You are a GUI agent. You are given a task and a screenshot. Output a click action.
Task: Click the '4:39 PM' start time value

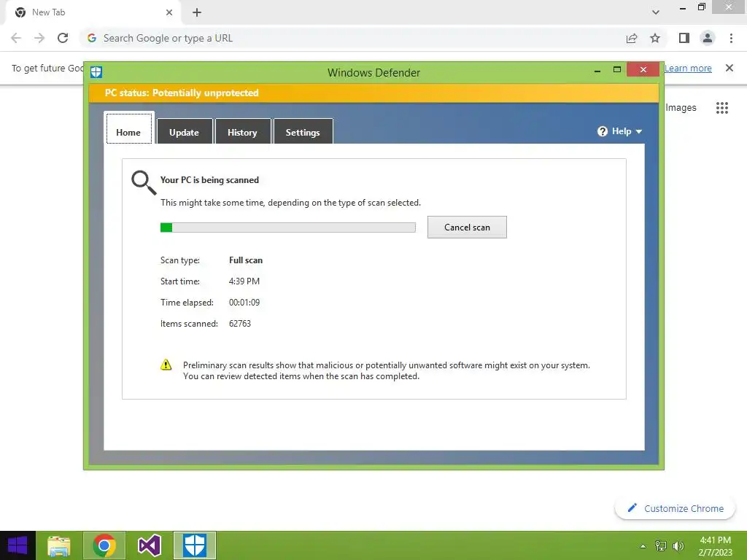pyautogui.click(x=244, y=281)
